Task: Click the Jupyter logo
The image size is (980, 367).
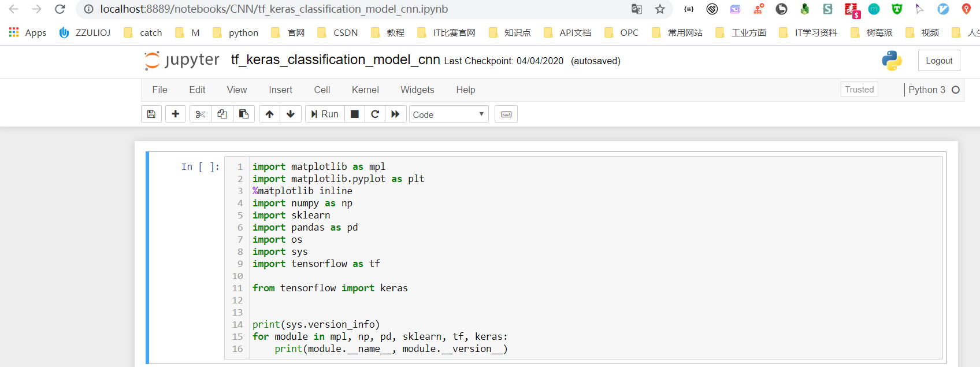Action: 182,60
